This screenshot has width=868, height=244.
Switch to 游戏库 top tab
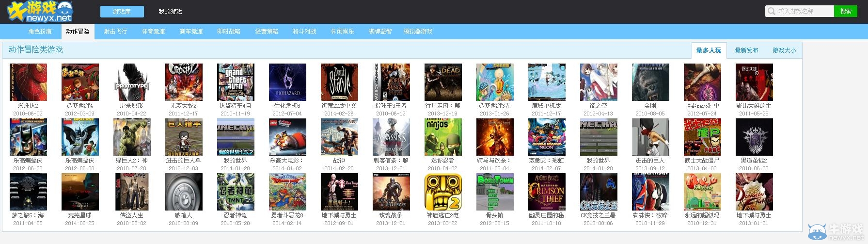(122, 11)
